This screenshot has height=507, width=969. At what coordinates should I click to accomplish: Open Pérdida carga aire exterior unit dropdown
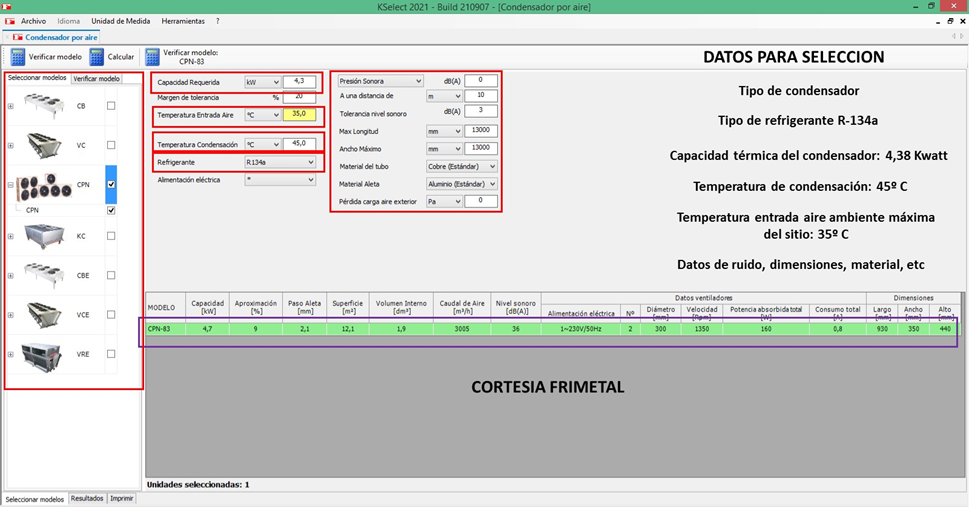coord(444,202)
